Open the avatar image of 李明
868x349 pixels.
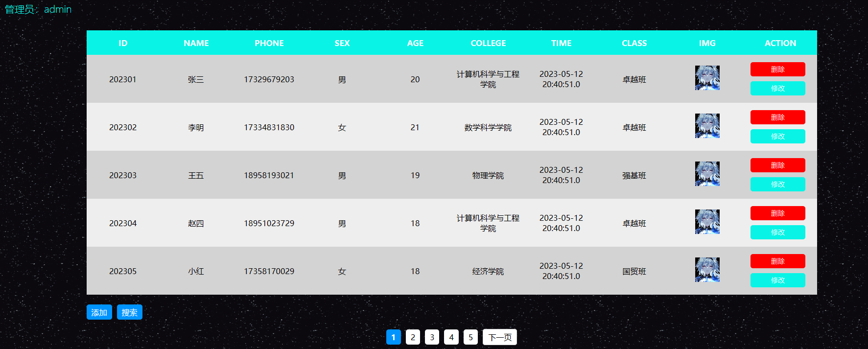point(707,126)
